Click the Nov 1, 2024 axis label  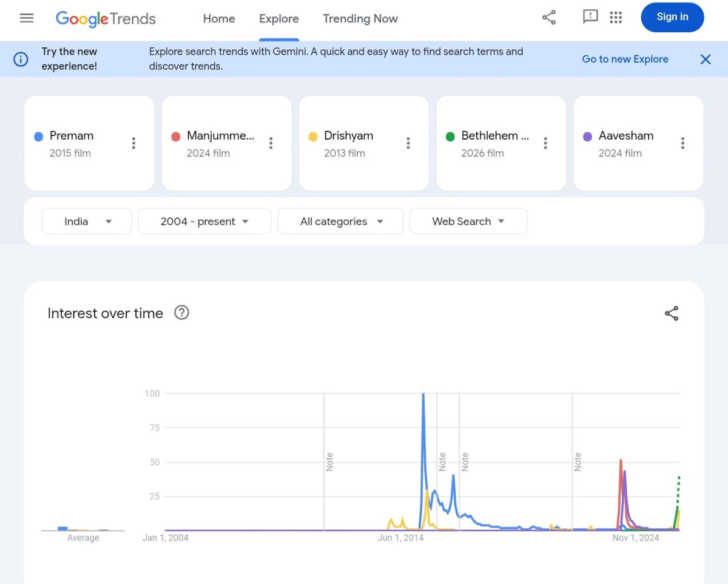636,538
